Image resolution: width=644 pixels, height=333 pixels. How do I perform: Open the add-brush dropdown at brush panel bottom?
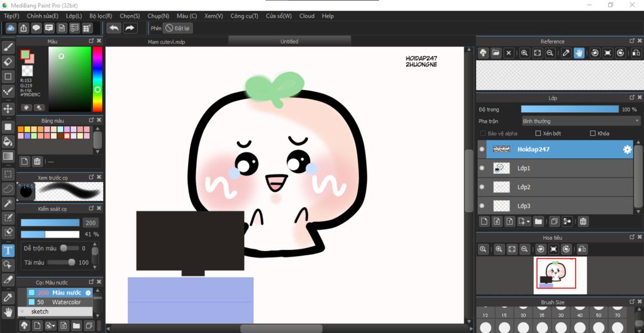(x=50, y=325)
